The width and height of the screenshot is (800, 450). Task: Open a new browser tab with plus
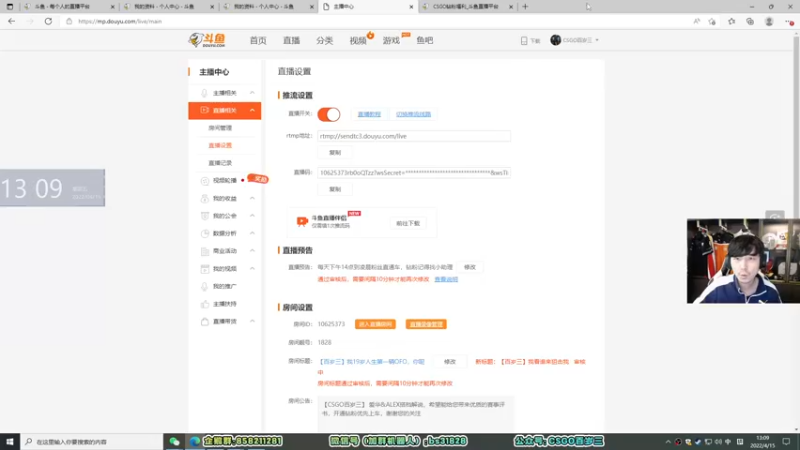pyautogui.click(x=525, y=7)
